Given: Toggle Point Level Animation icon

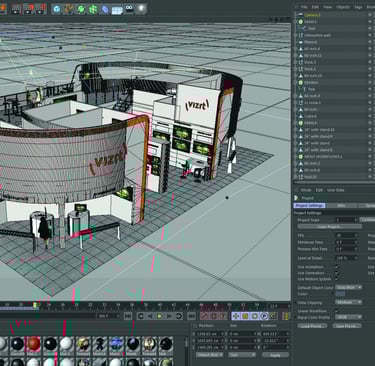Looking at the screenshot, I should 273,316.
